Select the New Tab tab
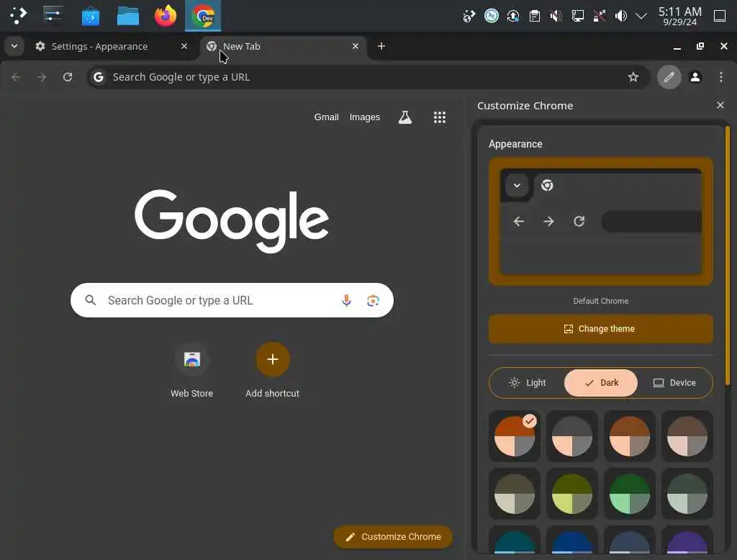Viewport: 737px width, 560px height. tap(284, 46)
